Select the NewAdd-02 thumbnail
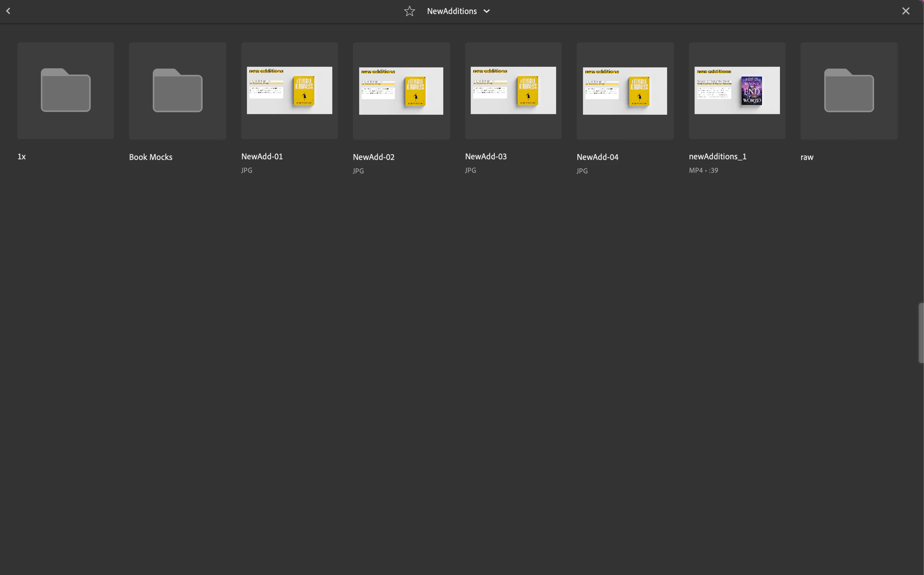 [x=401, y=91]
